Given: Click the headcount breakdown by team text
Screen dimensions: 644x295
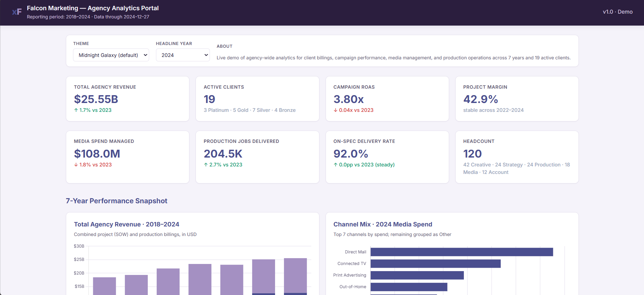Looking at the screenshot, I should pos(516,168).
